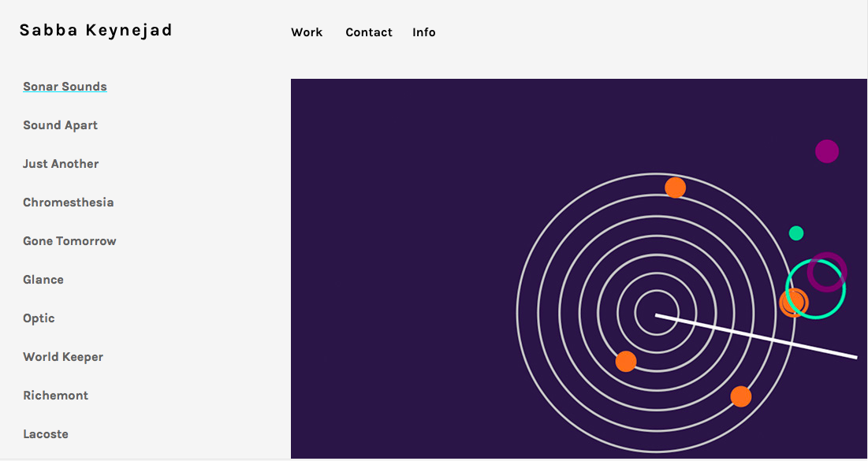View the Optic project
The image size is (868, 461).
(x=39, y=318)
